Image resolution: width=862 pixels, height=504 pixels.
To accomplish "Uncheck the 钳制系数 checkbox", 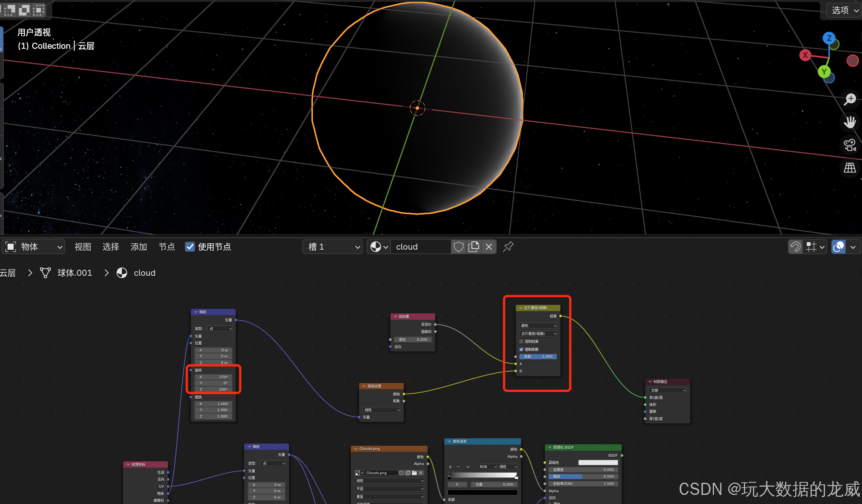I will click(x=521, y=349).
